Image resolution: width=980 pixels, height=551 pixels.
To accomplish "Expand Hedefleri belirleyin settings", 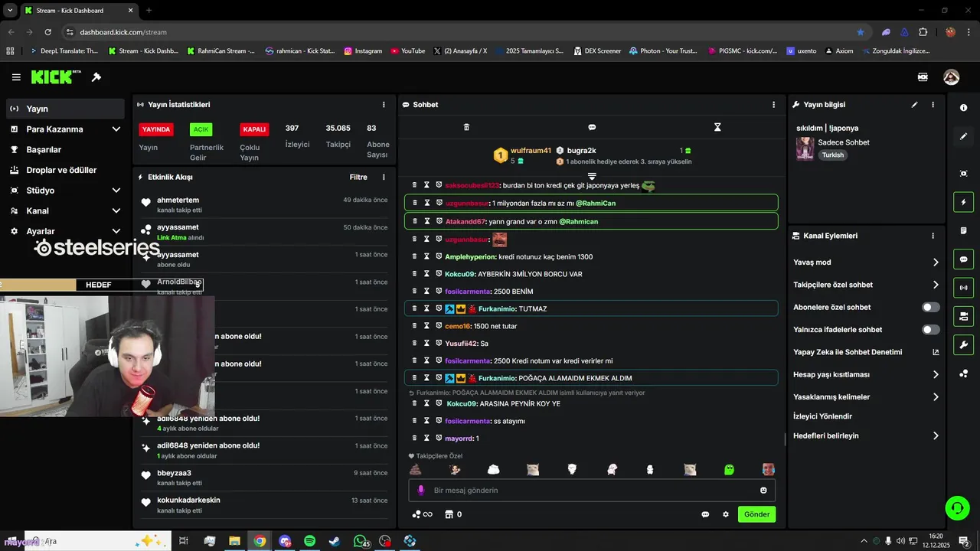I will pyautogui.click(x=936, y=436).
